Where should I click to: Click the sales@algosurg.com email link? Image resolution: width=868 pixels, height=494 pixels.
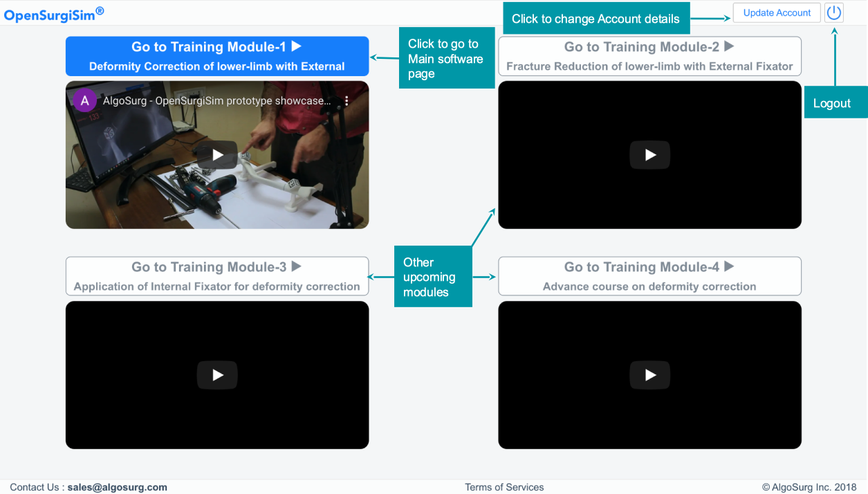117,487
